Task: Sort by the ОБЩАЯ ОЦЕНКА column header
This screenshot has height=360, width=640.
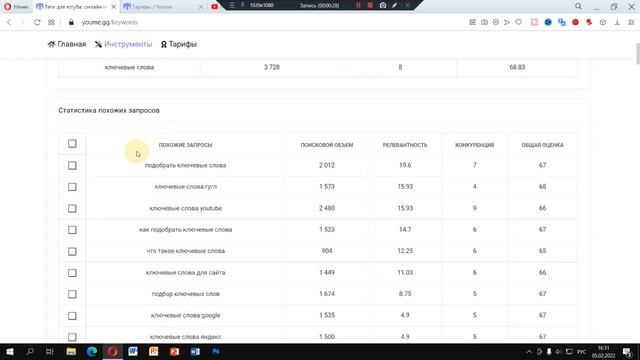Action: 542,145
